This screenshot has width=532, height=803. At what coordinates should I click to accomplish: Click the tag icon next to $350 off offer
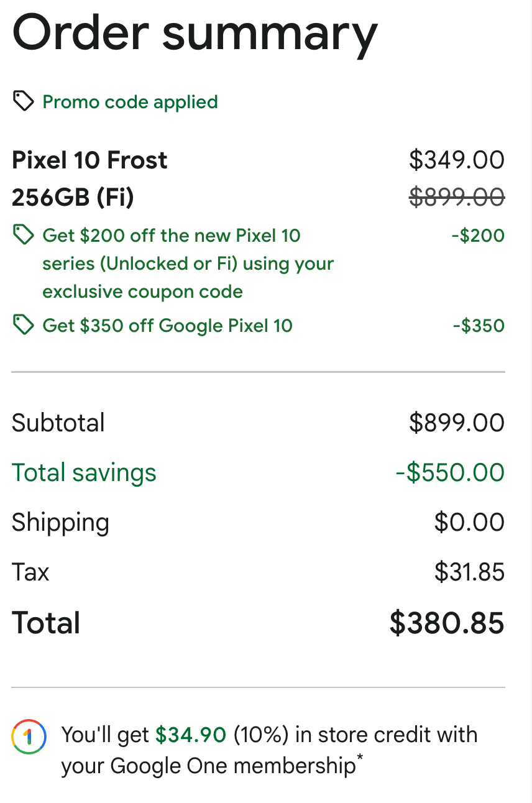(x=23, y=325)
